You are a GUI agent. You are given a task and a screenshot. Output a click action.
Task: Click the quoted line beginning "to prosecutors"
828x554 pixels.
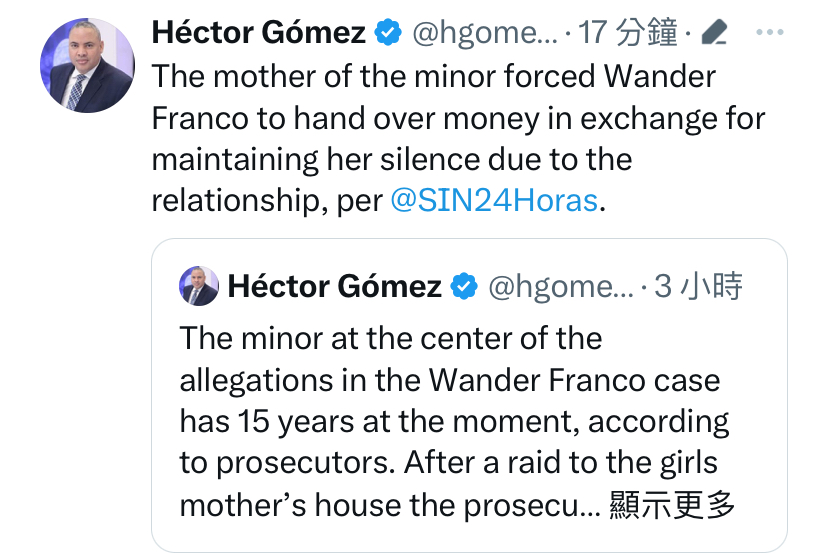[449, 464]
